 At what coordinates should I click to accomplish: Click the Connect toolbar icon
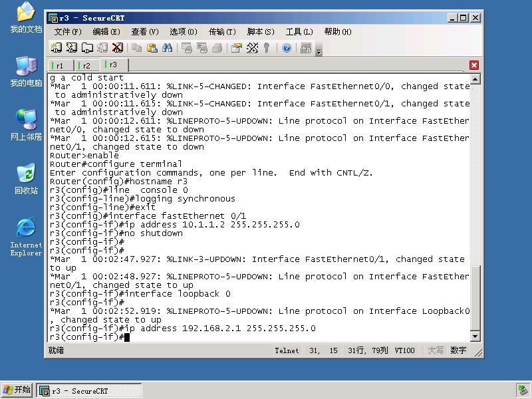click(57, 48)
